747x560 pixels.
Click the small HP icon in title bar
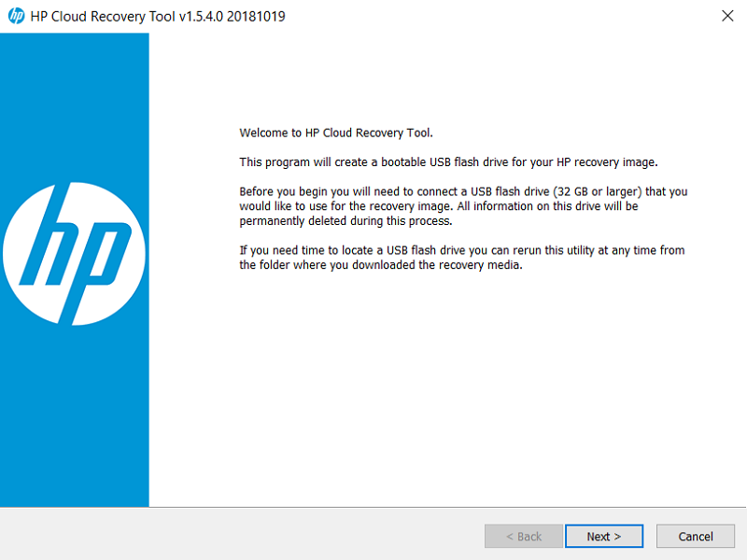coord(16,16)
